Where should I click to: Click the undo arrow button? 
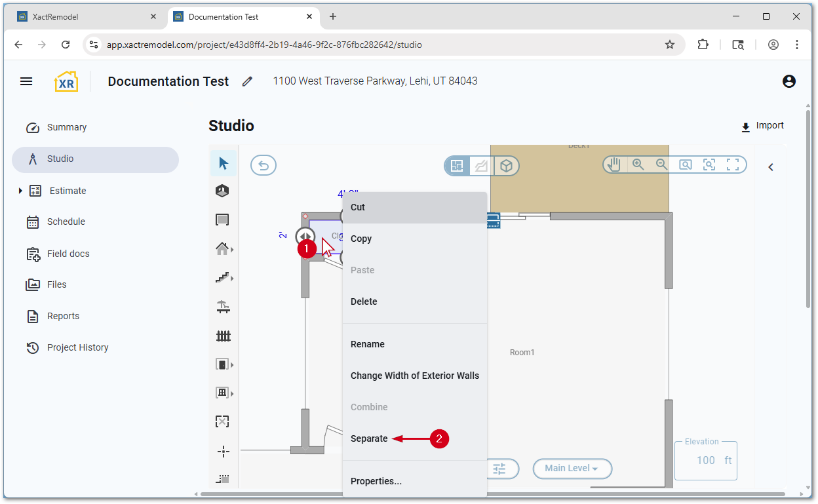tap(263, 165)
